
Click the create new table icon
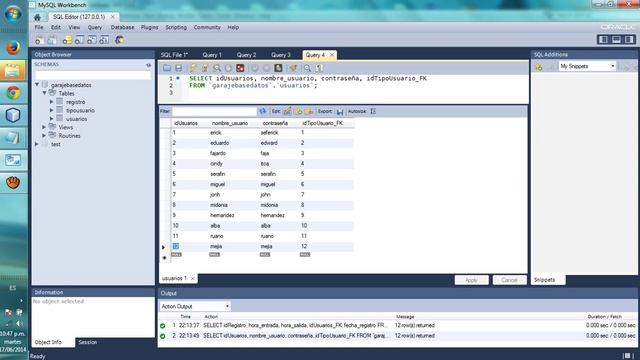coord(80,40)
